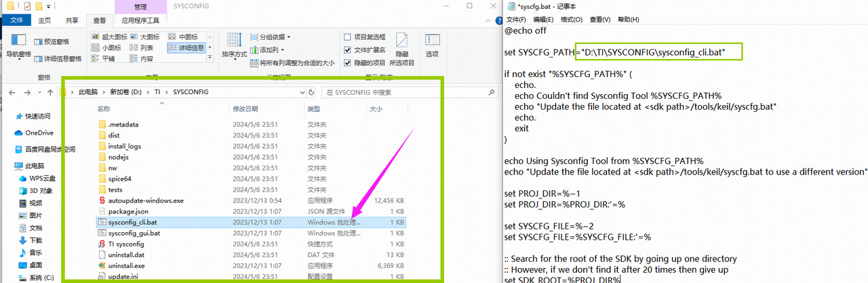Select the 超大图标 layout icon
Screen dimensions: 868x283
[x=95, y=37]
